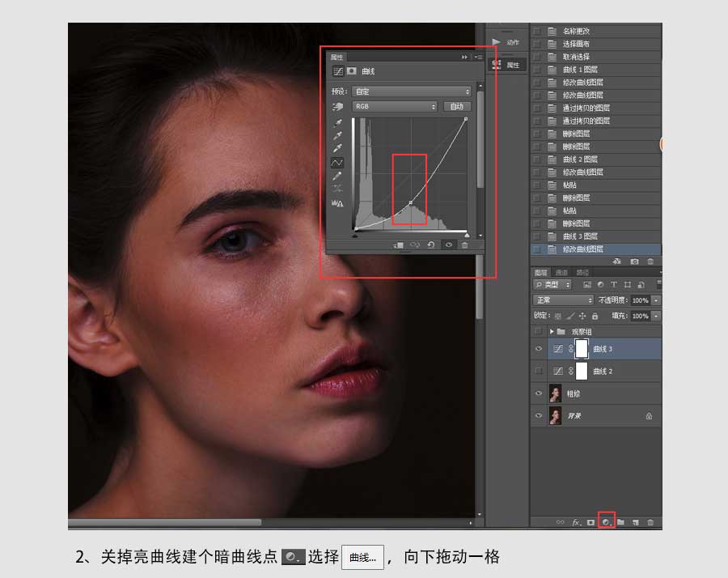Screen dimensions: 728x578
Task: Click the 自动 button in Curves
Action: 457,106
